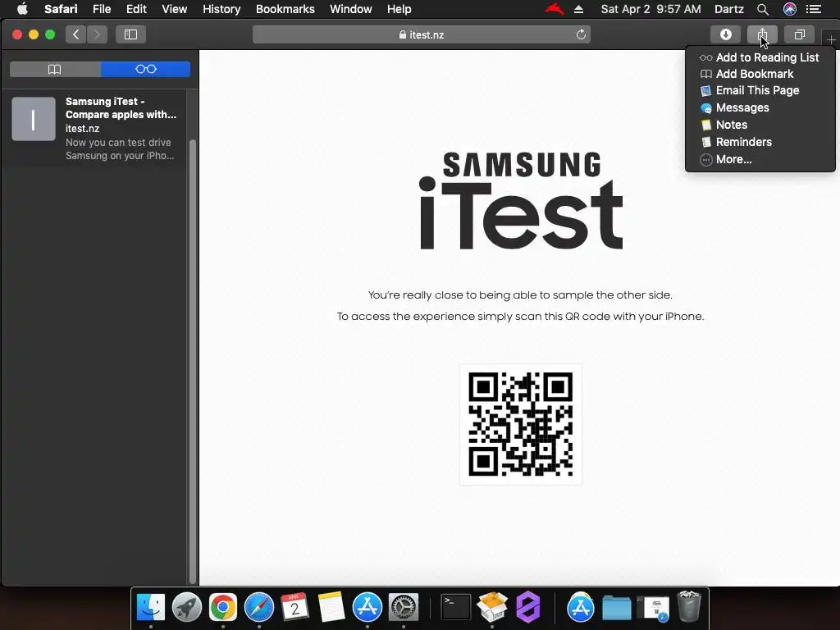Open the Help menu
This screenshot has width=840, height=630.
(x=399, y=9)
